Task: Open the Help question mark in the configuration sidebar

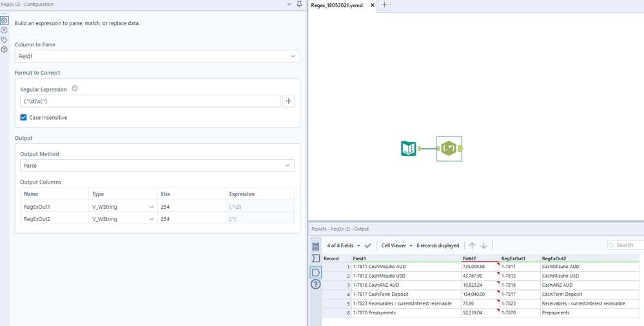Action: [5, 50]
